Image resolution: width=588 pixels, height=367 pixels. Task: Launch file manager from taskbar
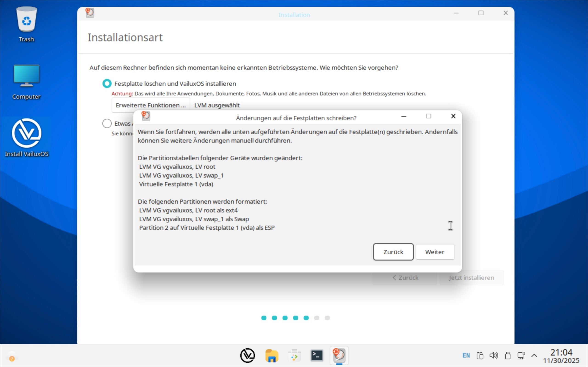click(271, 356)
